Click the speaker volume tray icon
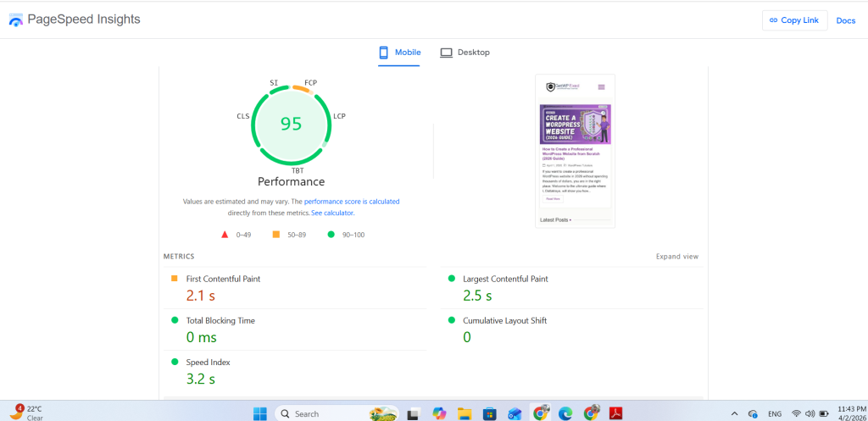The image size is (868, 421). pos(810,413)
